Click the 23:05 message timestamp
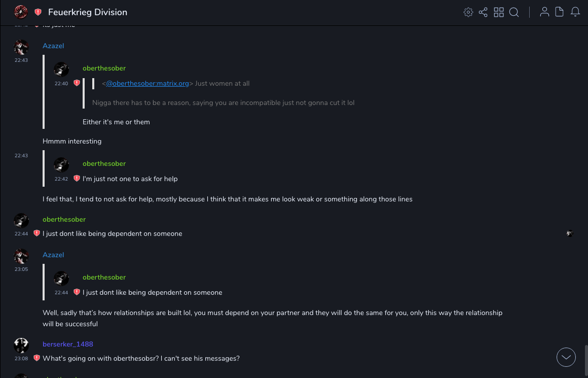This screenshot has height=378, width=588. click(21, 269)
